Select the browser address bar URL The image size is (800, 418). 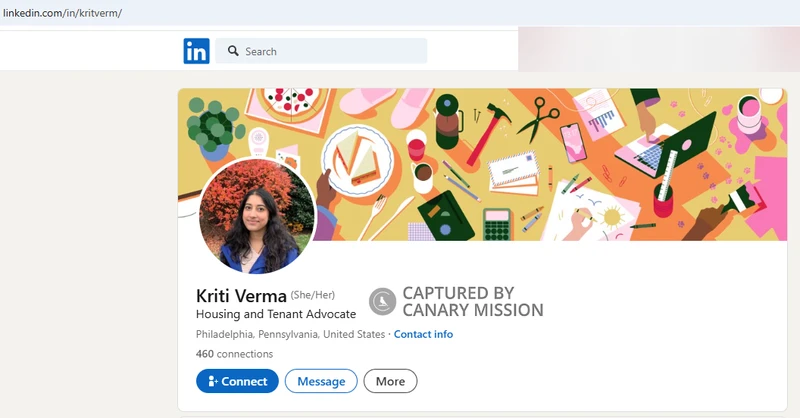coord(62,13)
